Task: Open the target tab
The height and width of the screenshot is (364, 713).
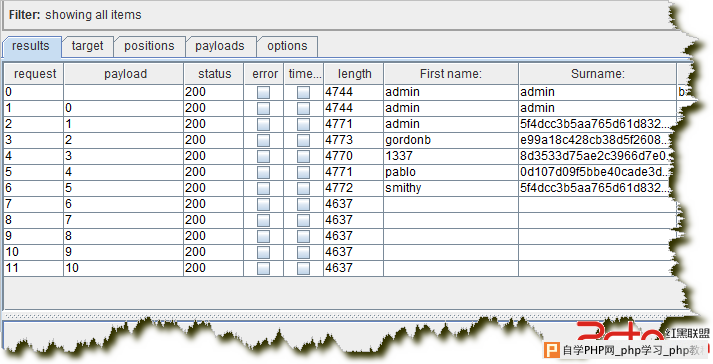Action: click(x=87, y=46)
